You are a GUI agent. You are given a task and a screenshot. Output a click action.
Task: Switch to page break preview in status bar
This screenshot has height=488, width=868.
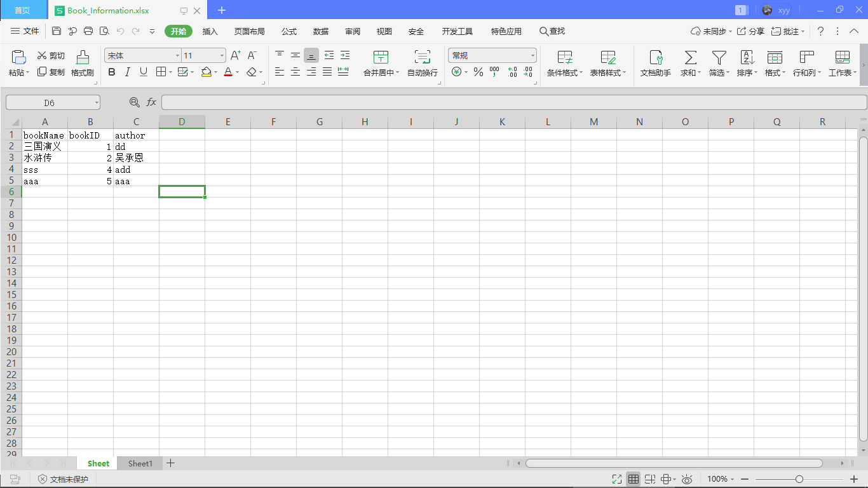pos(649,479)
